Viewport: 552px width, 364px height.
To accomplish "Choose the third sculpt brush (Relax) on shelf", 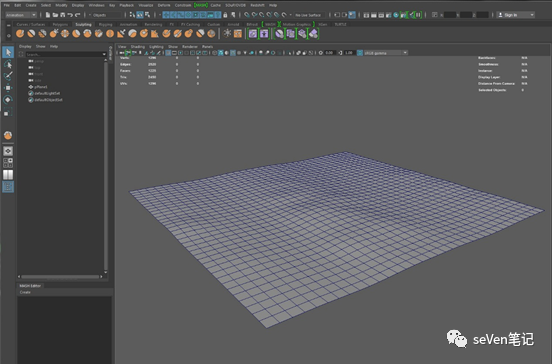I will 43,34.
